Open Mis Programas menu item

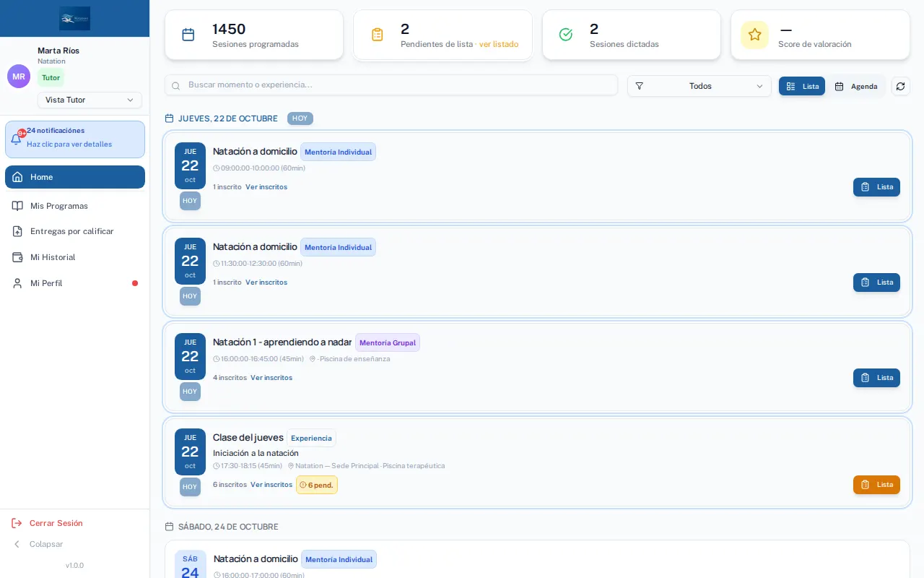[75, 206]
